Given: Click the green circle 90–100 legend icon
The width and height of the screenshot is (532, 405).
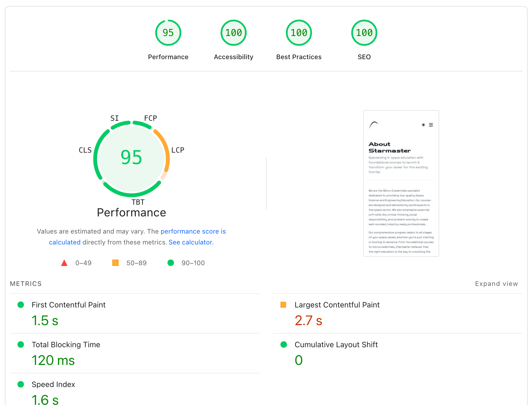Looking at the screenshot, I should (x=171, y=263).
